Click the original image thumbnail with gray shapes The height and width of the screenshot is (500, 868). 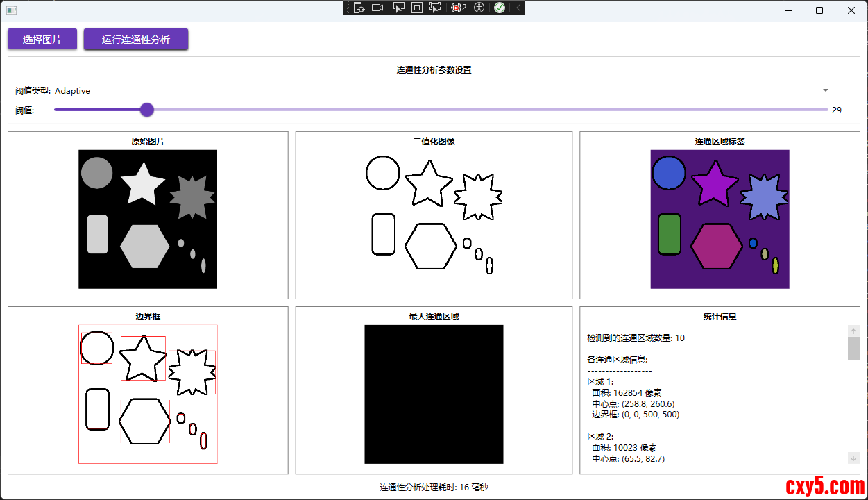pos(148,219)
